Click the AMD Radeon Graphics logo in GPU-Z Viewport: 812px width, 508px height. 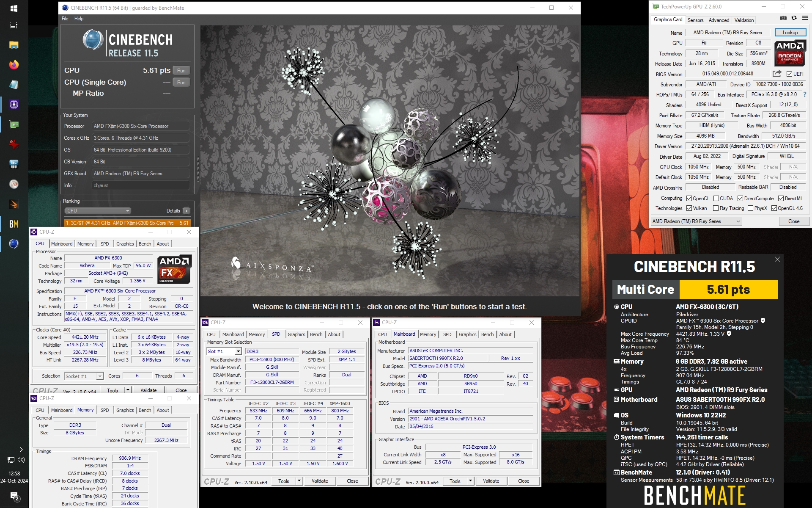tap(790, 52)
